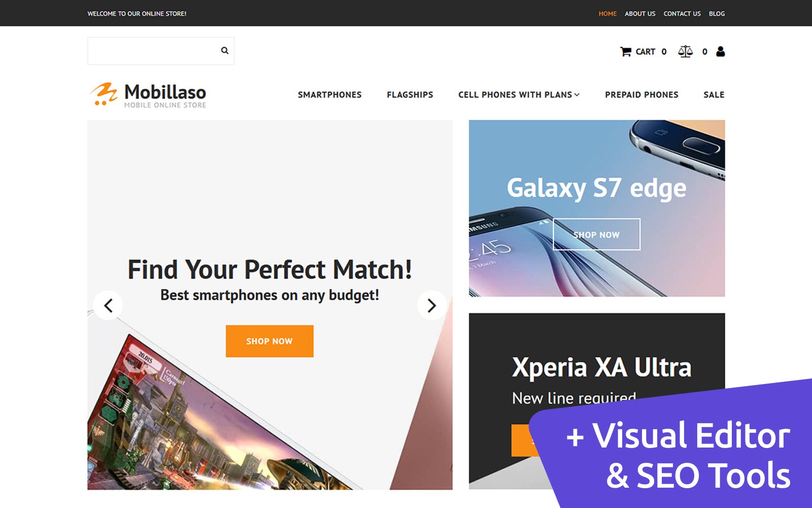Screen dimensions: 812x508
Task: Open the Flagships category
Action: coord(410,95)
